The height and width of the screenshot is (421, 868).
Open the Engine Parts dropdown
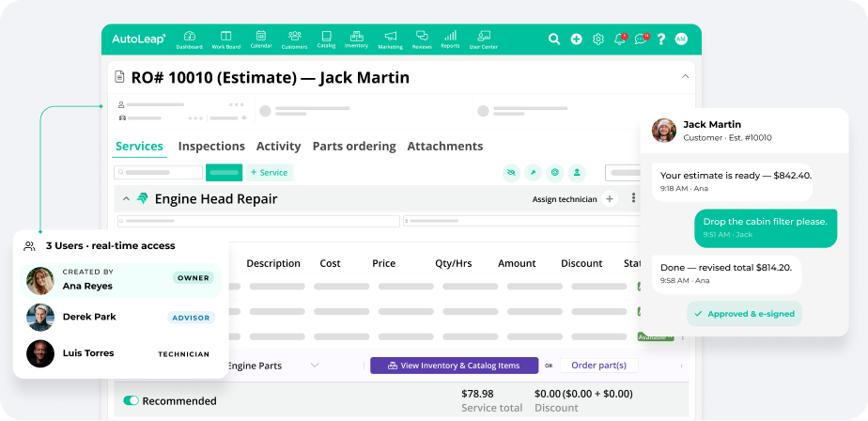(x=315, y=366)
